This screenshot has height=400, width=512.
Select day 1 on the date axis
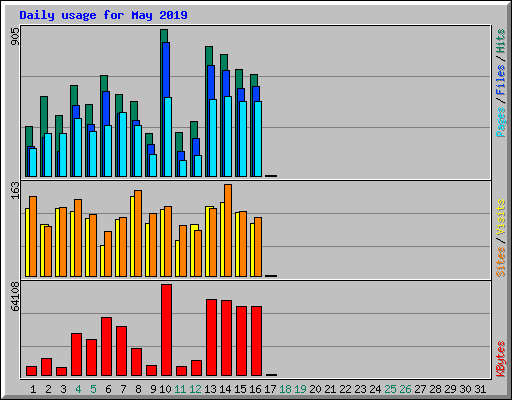coord(33,389)
